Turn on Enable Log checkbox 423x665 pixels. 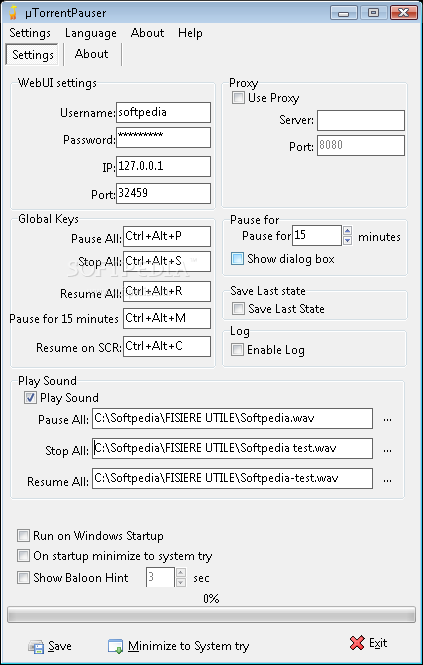point(238,350)
